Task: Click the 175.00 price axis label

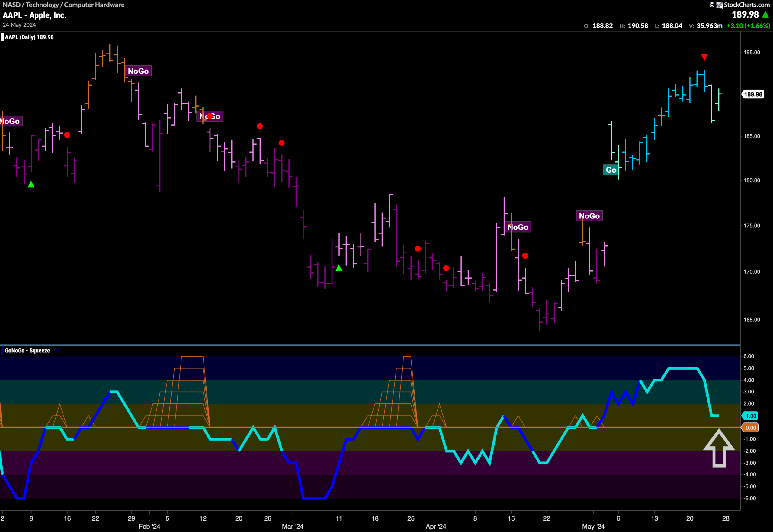Action: pyautogui.click(x=752, y=226)
